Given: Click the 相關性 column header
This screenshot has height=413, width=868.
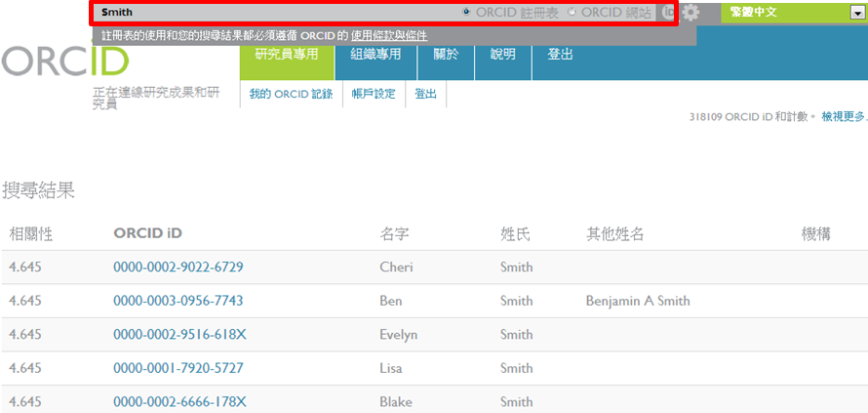Looking at the screenshot, I should [31, 234].
